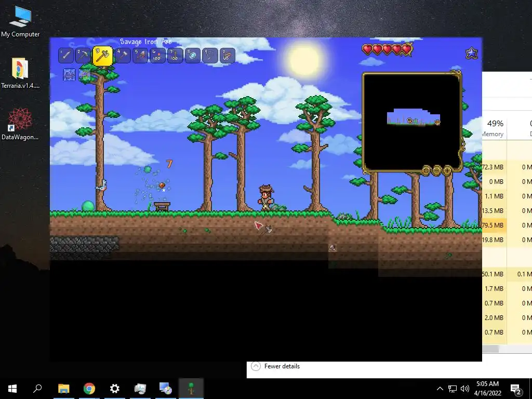The width and height of the screenshot is (532, 399).
Task: Collapse Task Manager with Fewer details
Action: click(275, 366)
